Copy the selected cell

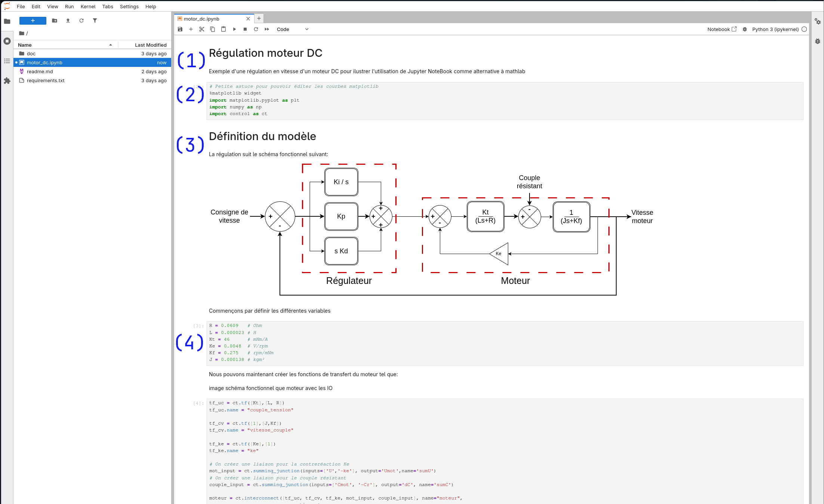point(213,29)
